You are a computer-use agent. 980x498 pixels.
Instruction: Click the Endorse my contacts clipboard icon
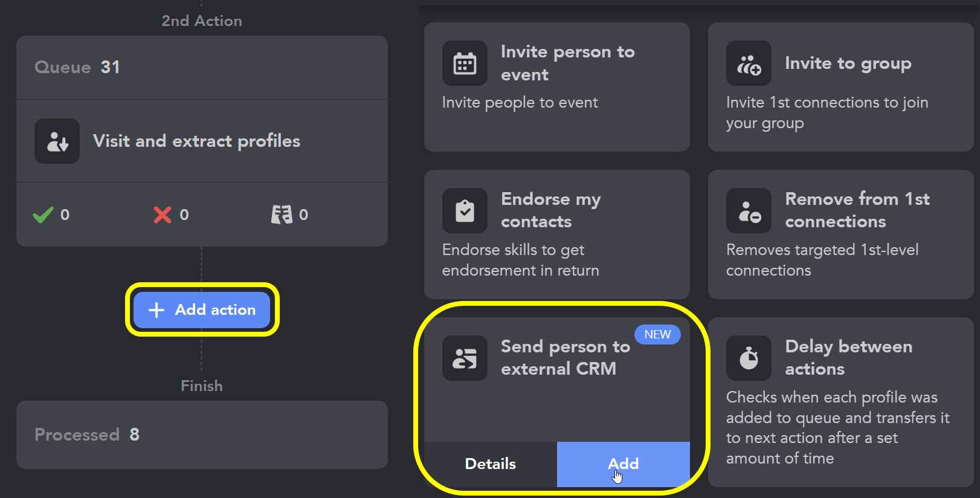click(465, 210)
